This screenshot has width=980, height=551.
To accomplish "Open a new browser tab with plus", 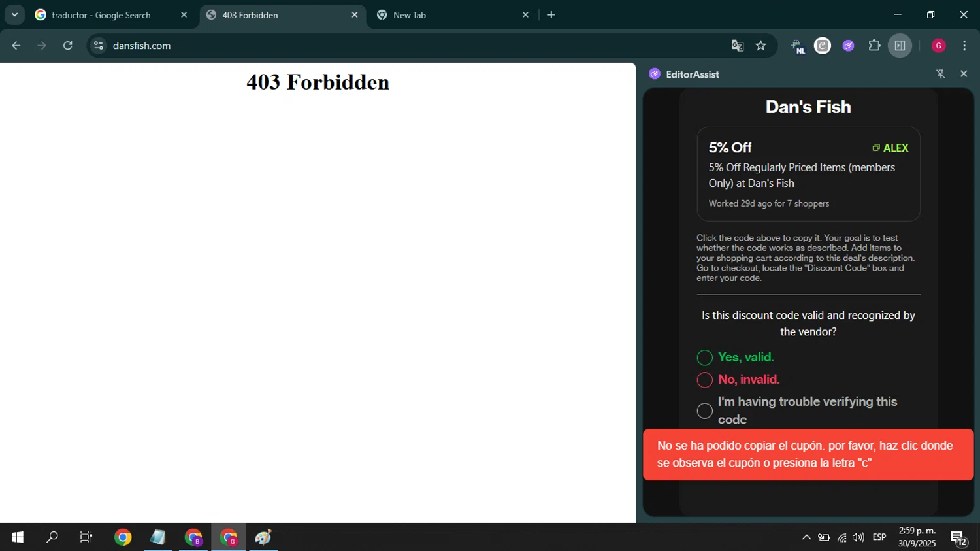I will point(551,15).
